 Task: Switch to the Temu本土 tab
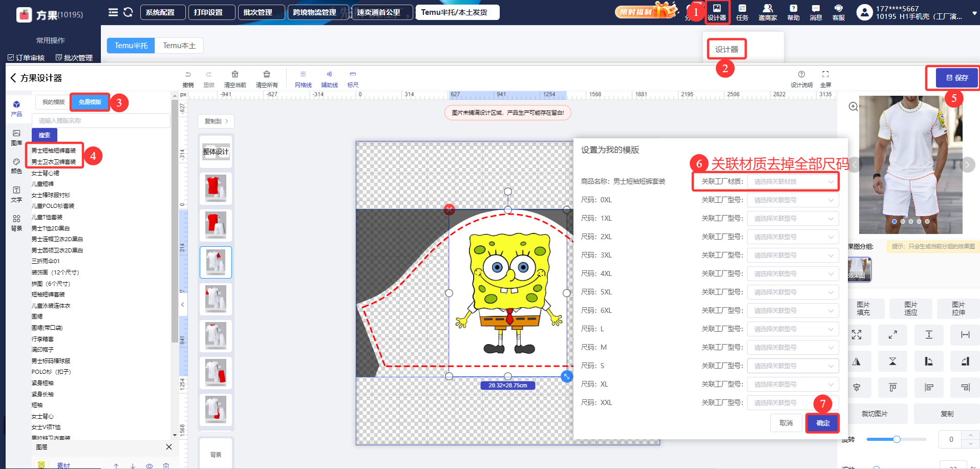point(179,46)
